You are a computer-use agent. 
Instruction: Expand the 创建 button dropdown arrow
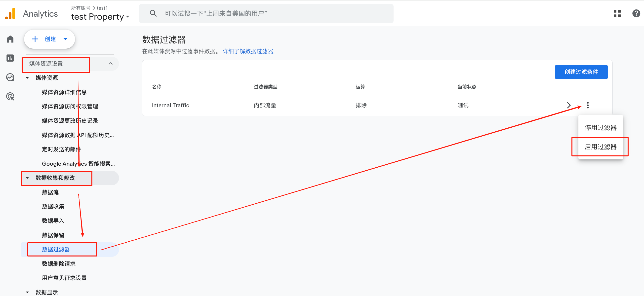[x=66, y=39]
